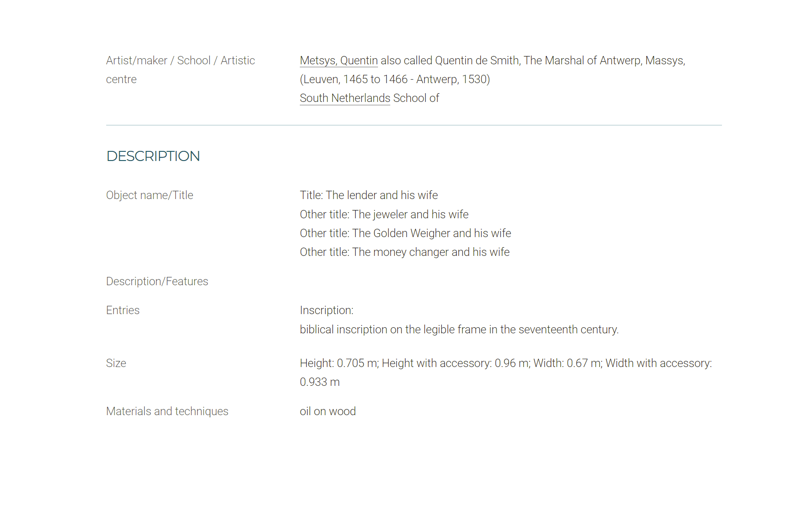Click the Description/Features label
Viewport: 812px width, 514px height.
pos(157,281)
